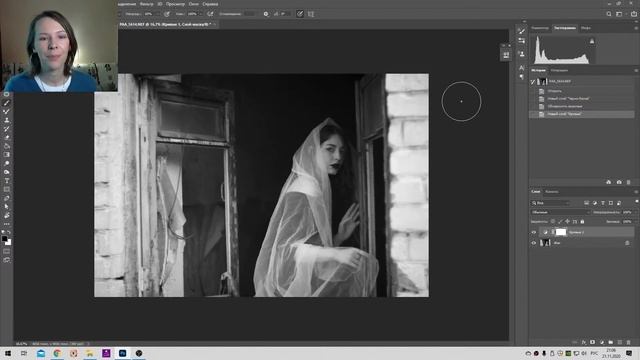Select the Horizontal Type tool (T)
The width and height of the screenshot is (640, 360).
[7, 181]
